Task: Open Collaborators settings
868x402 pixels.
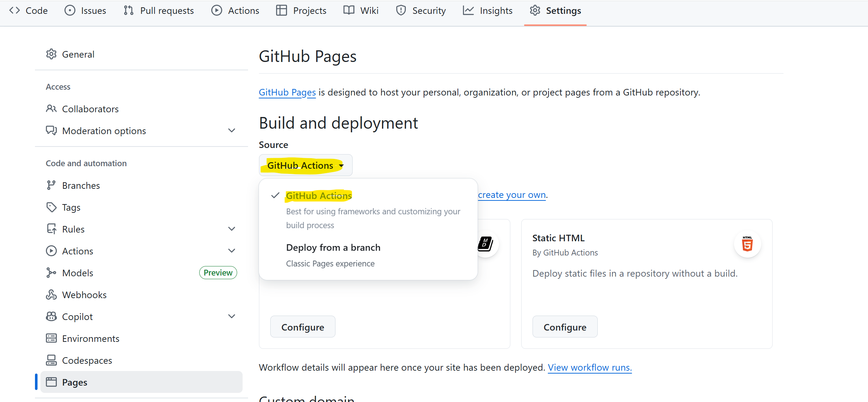Action: tap(141, 109)
